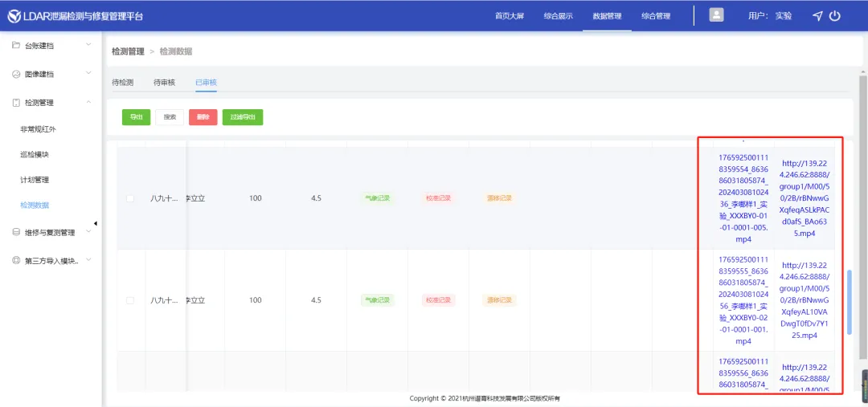Expand the 台账建档 menu chevron

(88, 45)
